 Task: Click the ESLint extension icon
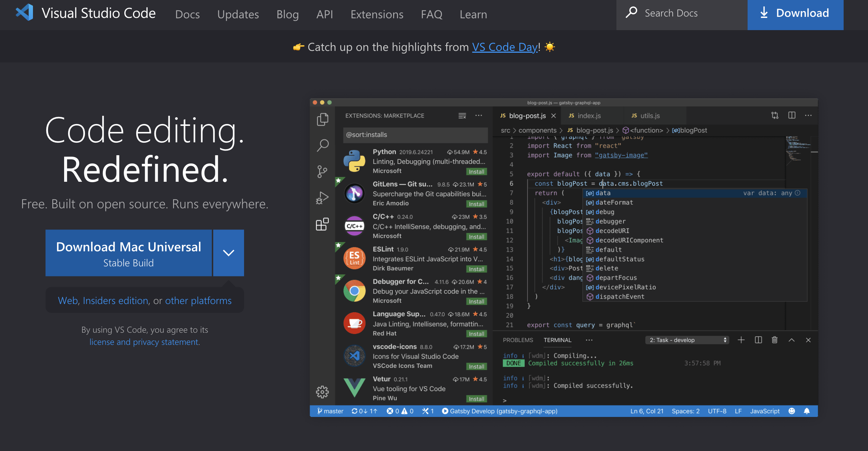click(x=354, y=258)
